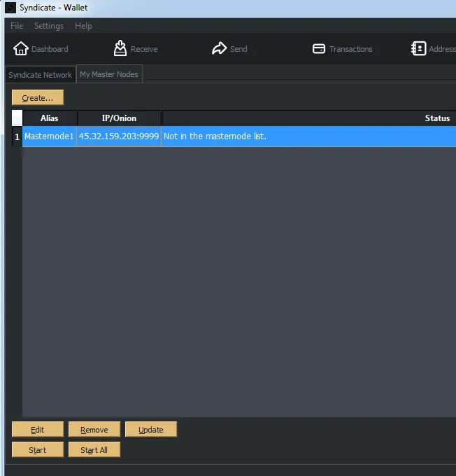Open the File menu

pos(17,26)
